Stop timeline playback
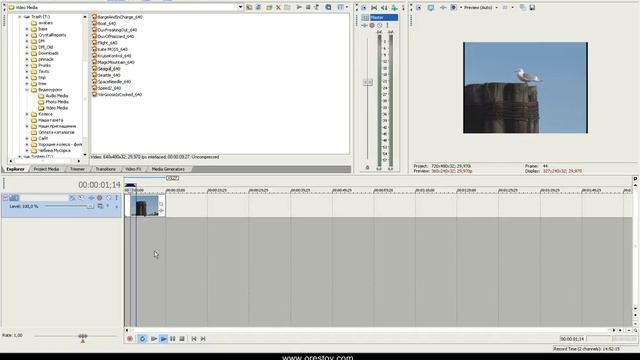The image size is (640, 360). [x=182, y=339]
